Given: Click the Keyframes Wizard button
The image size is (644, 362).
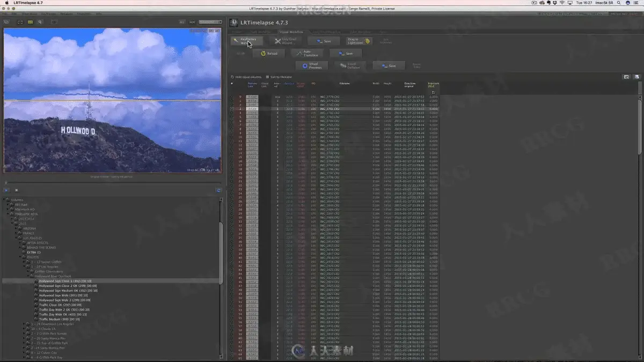Looking at the screenshot, I should click(247, 41).
